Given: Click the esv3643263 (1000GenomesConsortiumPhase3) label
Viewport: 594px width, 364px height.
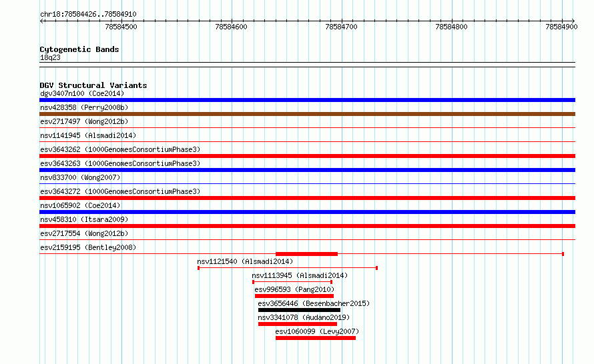Looking at the screenshot, I should point(120,163).
